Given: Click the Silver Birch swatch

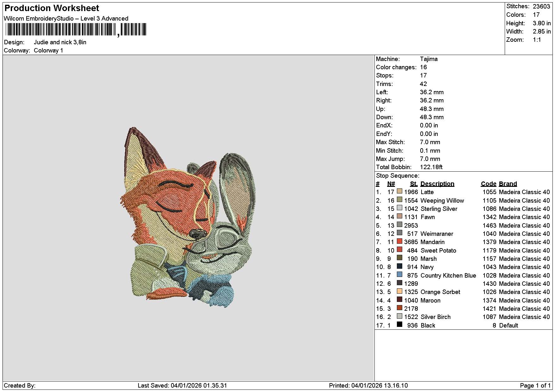Looking at the screenshot, I should (x=399, y=316).
